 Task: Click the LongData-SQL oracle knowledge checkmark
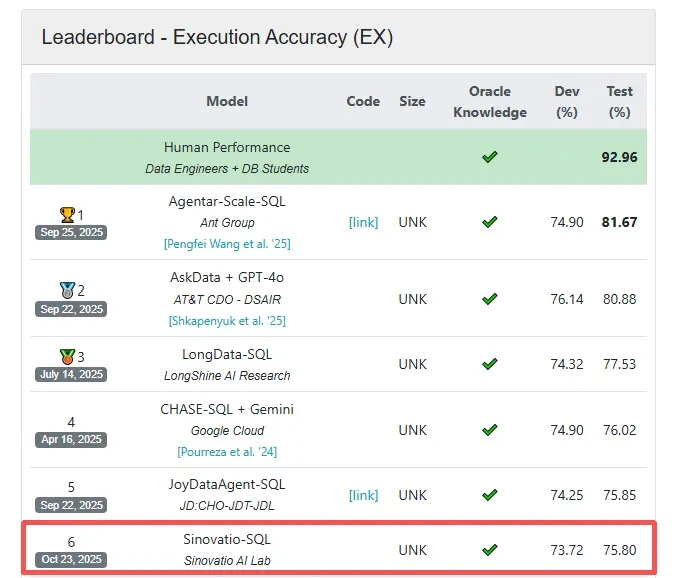(489, 364)
